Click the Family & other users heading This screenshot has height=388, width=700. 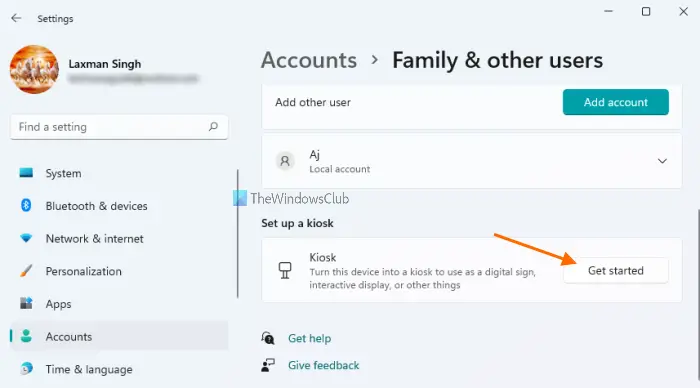(x=497, y=60)
